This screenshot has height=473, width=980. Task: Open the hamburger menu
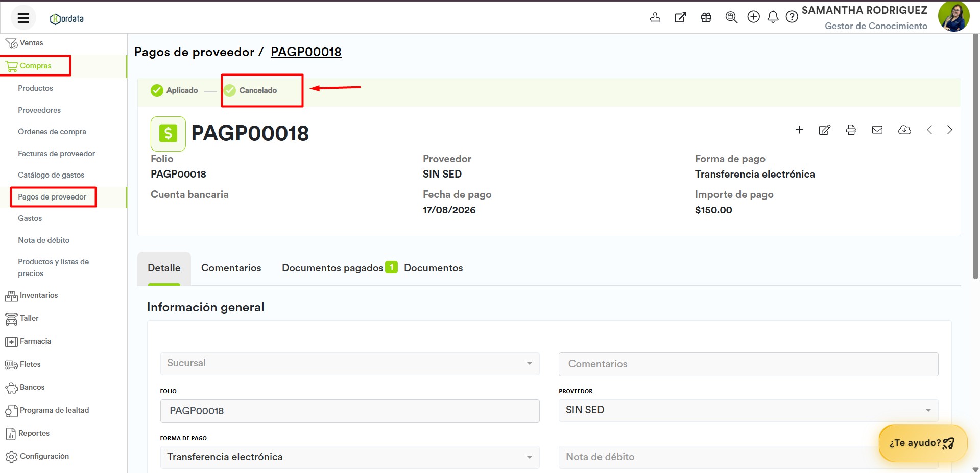tap(23, 18)
